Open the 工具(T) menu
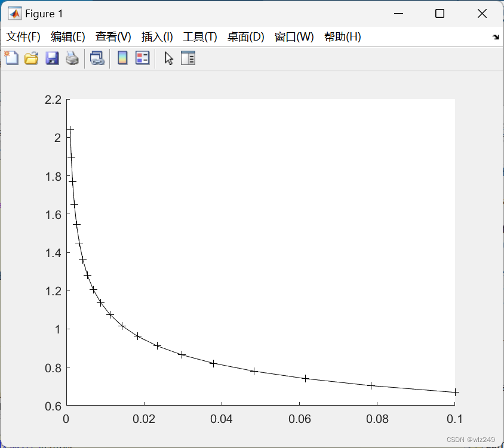Viewport: 504px width, 448px height. click(200, 36)
